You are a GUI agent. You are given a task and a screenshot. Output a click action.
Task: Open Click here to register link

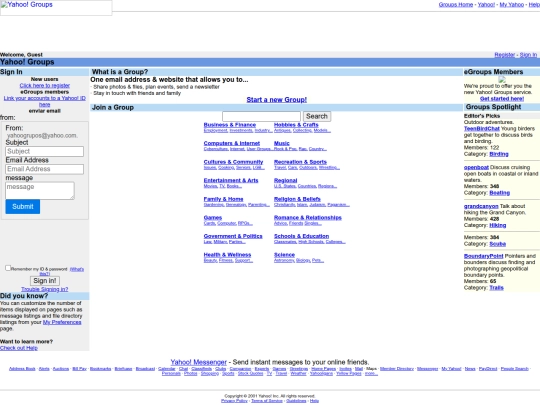pyautogui.click(x=45, y=85)
